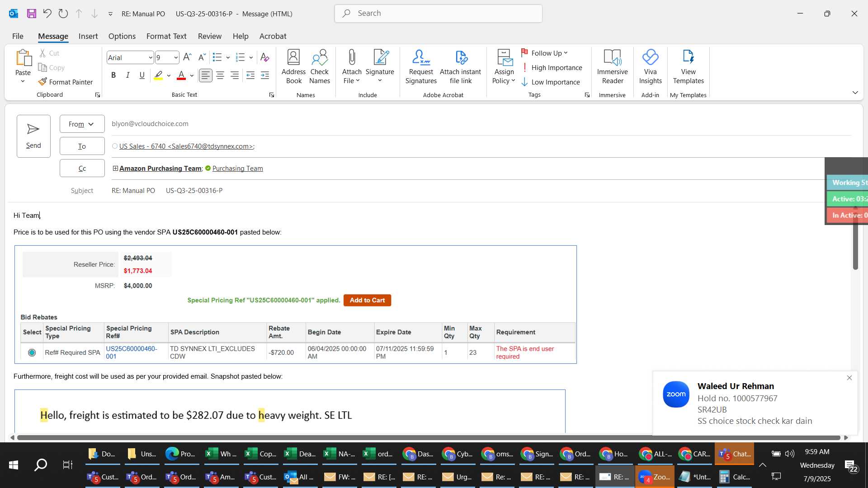Image resolution: width=868 pixels, height=488 pixels.
Task: Increase font size with grow-font icon
Action: point(187,57)
